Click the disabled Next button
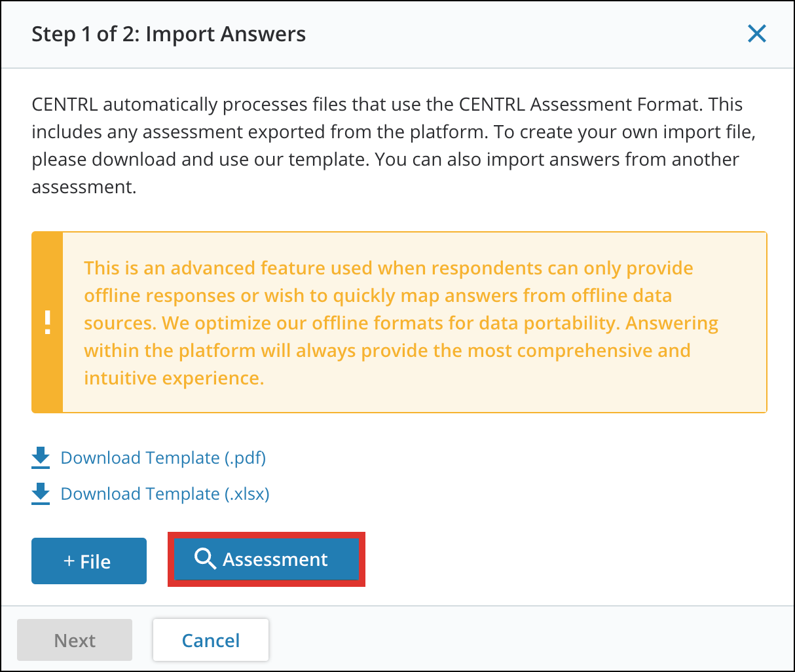795x672 pixels. 74,640
